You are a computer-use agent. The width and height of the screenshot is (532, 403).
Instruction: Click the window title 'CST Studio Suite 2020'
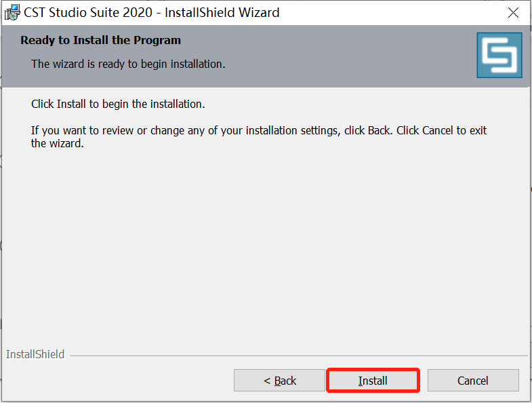coord(88,12)
